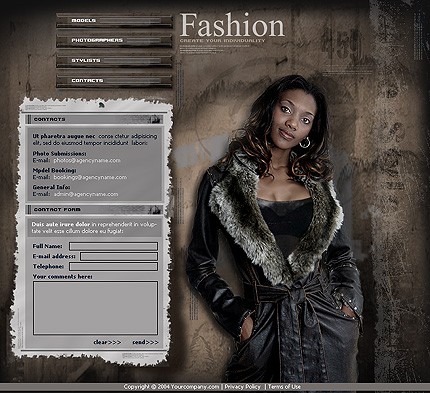The width and height of the screenshot is (430, 393).
Task: Focus the E-mail address input field
Action: tap(119, 256)
